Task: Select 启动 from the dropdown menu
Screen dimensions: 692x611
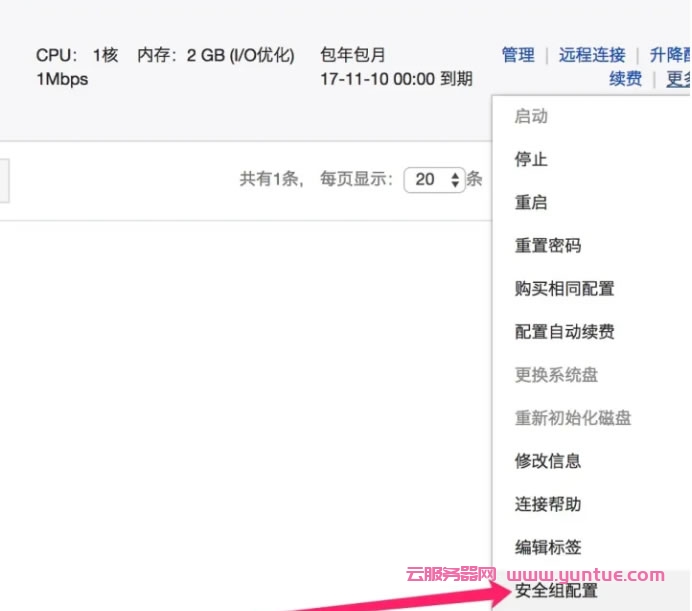Action: (x=531, y=116)
